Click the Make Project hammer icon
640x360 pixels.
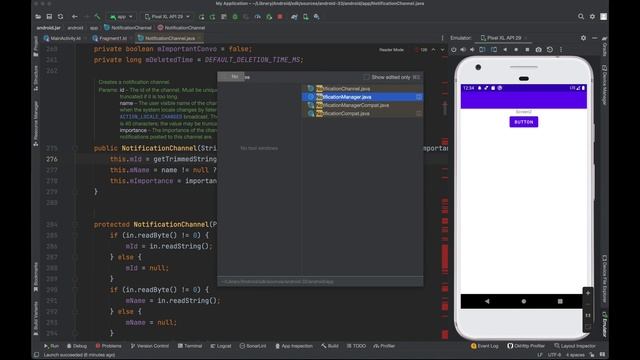pyautogui.click(x=97, y=17)
